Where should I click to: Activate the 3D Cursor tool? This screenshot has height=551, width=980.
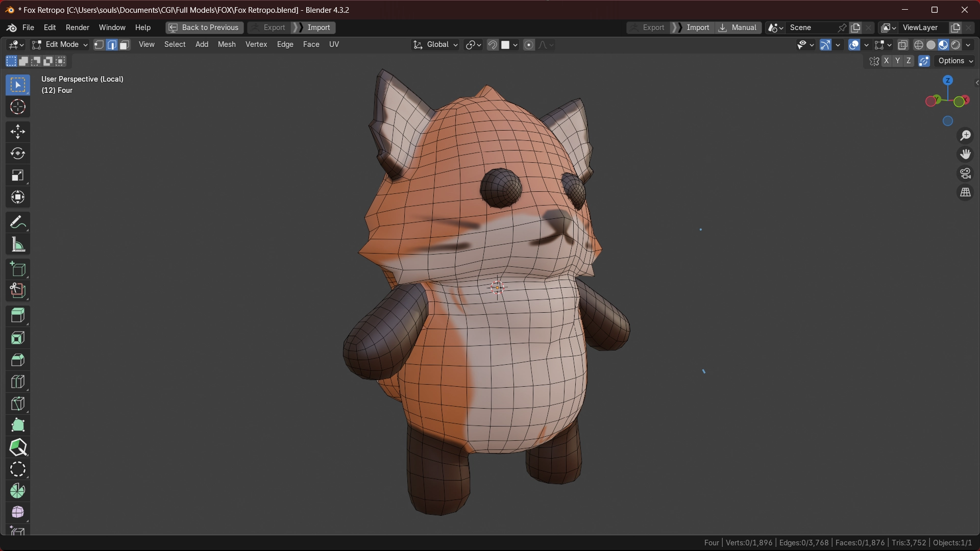[18, 107]
